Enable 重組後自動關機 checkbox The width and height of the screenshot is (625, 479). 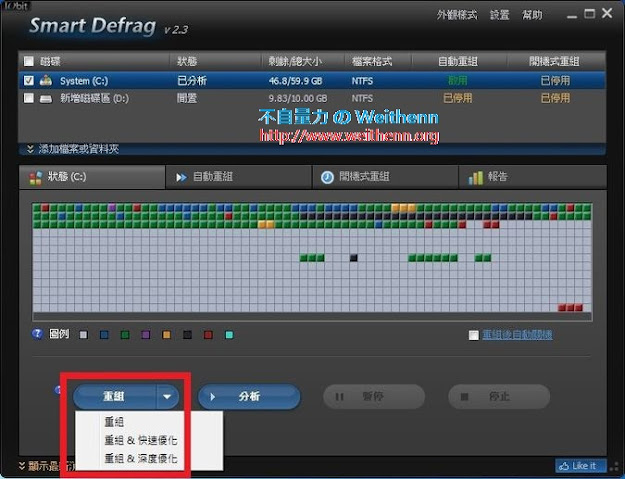pos(474,335)
